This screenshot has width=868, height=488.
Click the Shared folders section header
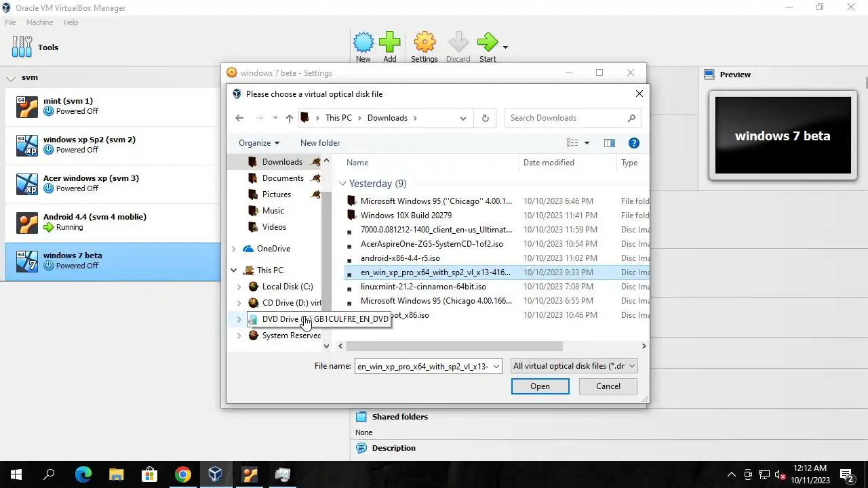tap(399, 417)
